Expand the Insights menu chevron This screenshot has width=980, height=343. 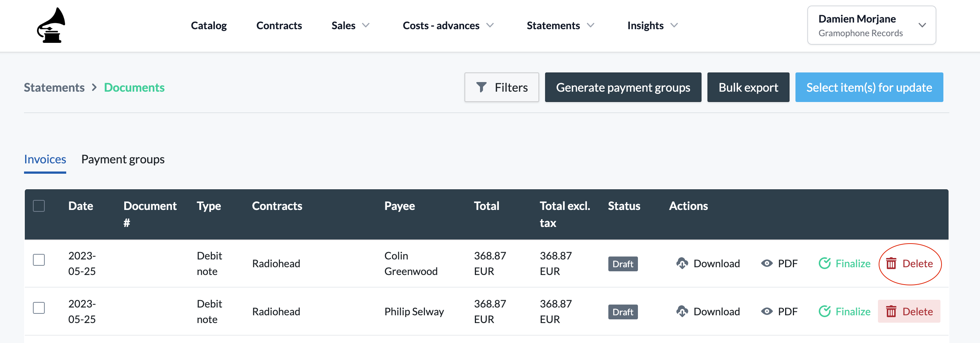tap(674, 26)
